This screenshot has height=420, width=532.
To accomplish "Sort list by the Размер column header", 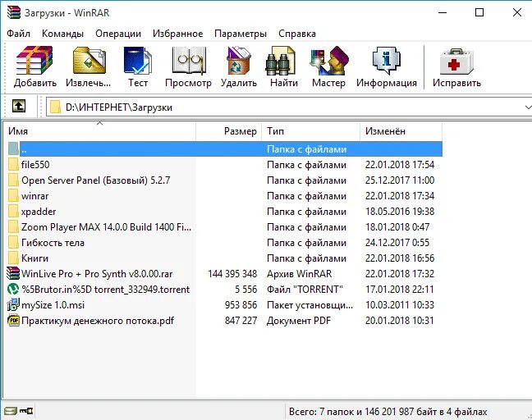I will pos(229,131).
